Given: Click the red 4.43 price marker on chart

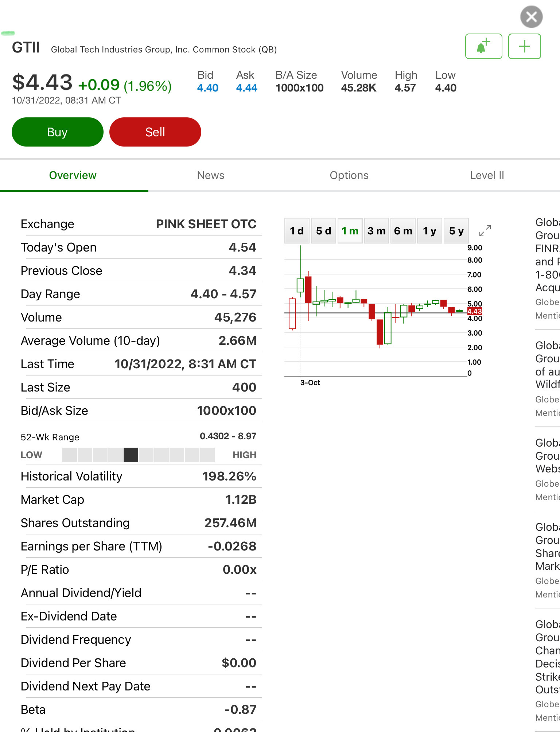Looking at the screenshot, I should (x=475, y=311).
